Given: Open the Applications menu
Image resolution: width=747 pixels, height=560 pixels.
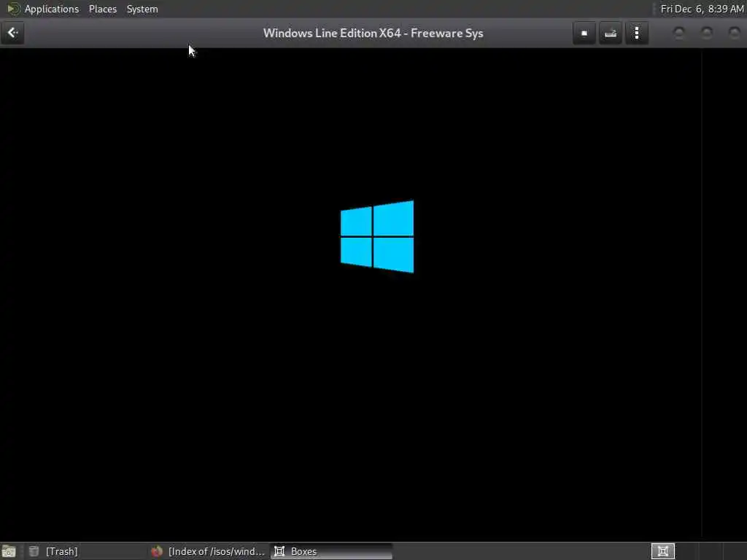Looking at the screenshot, I should (52, 9).
